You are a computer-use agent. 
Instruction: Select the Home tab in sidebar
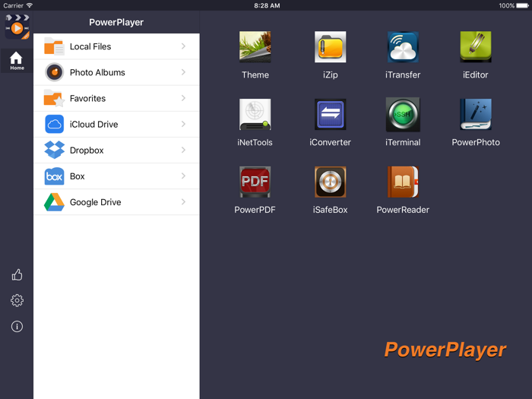coord(17,61)
